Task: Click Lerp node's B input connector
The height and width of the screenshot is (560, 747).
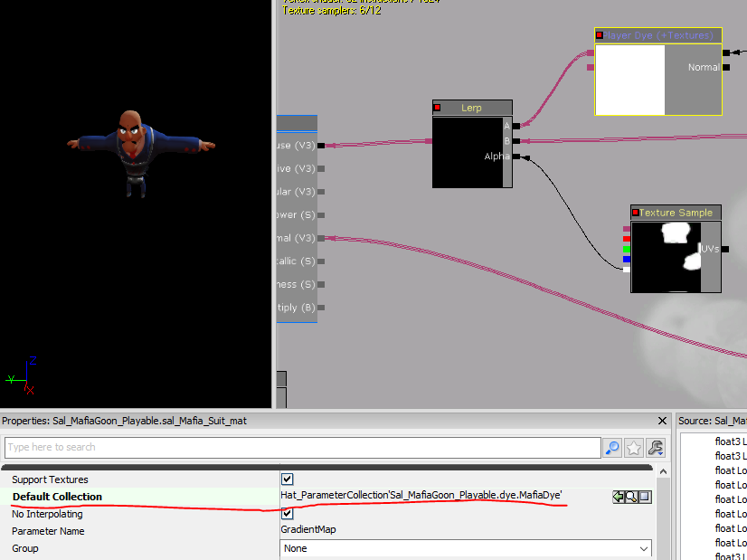Action: point(516,141)
